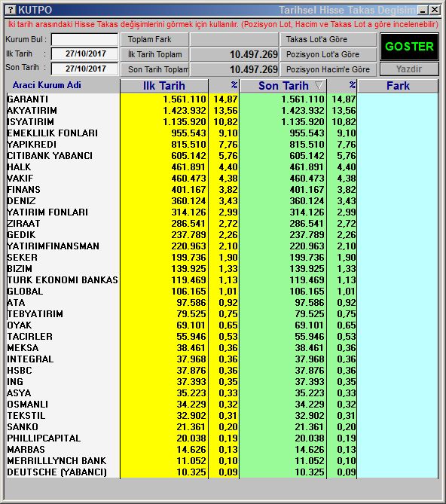Select the ING row name
This screenshot has height=504, width=446.
[x=15, y=382]
